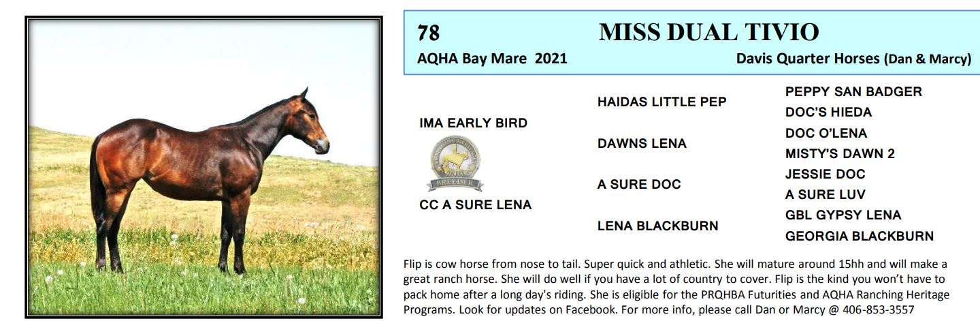Select MISTY'S DAWN 2 ancestor name
Screen dimensions: 980x321
(x=840, y=154)
